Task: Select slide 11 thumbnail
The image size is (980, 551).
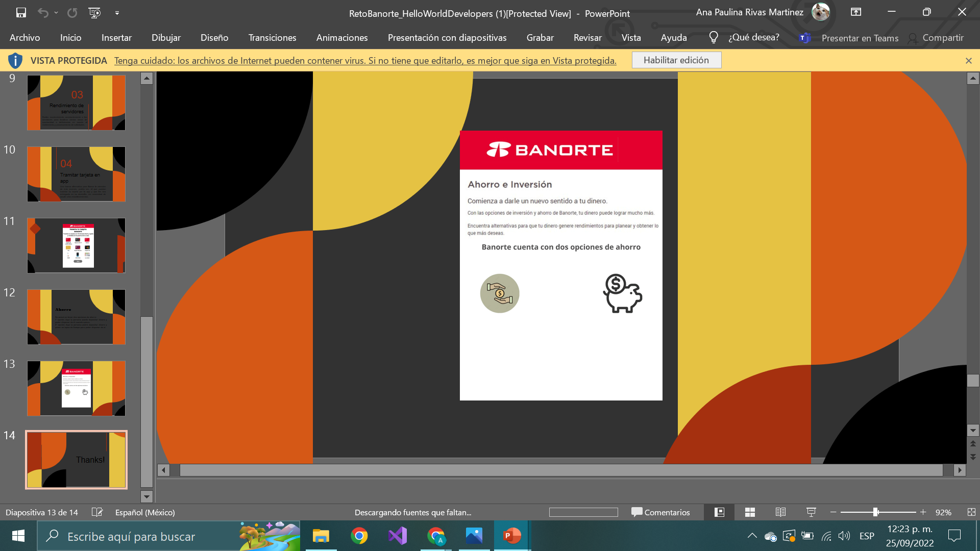Action: (76, 245)
